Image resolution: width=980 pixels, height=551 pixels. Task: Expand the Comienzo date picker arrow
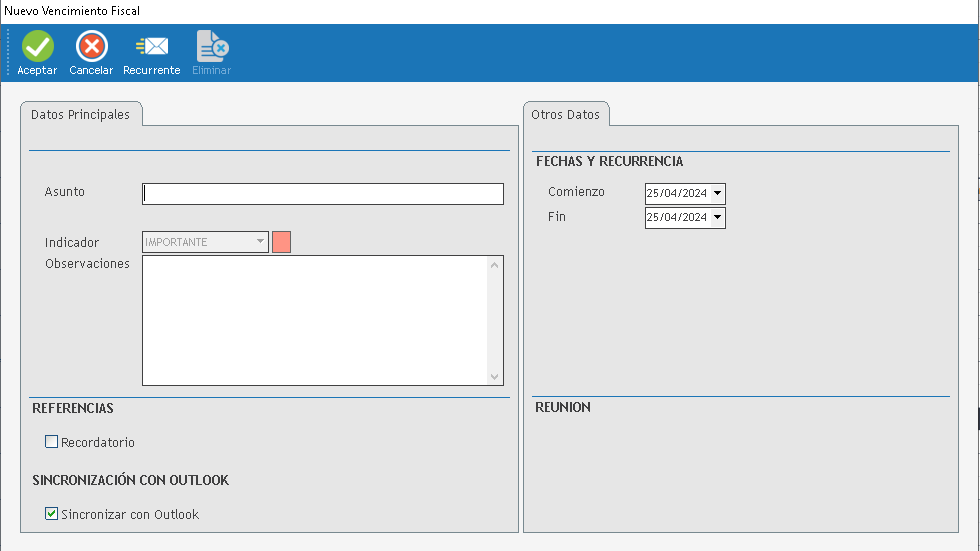pos(717,193)
